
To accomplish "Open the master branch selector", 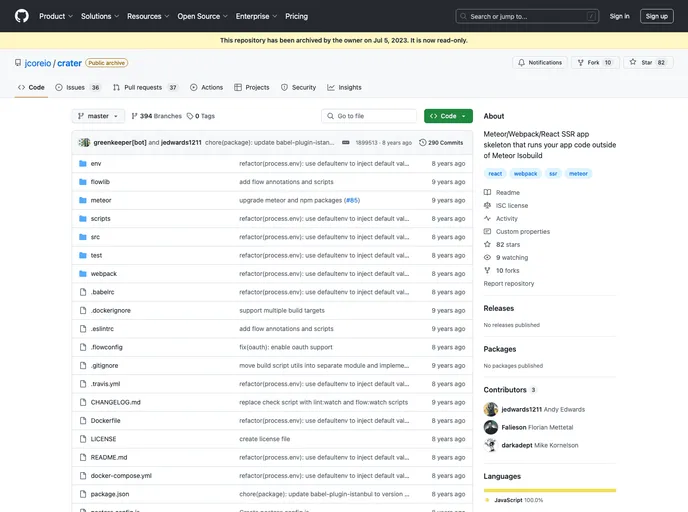I will pos(98,116).
